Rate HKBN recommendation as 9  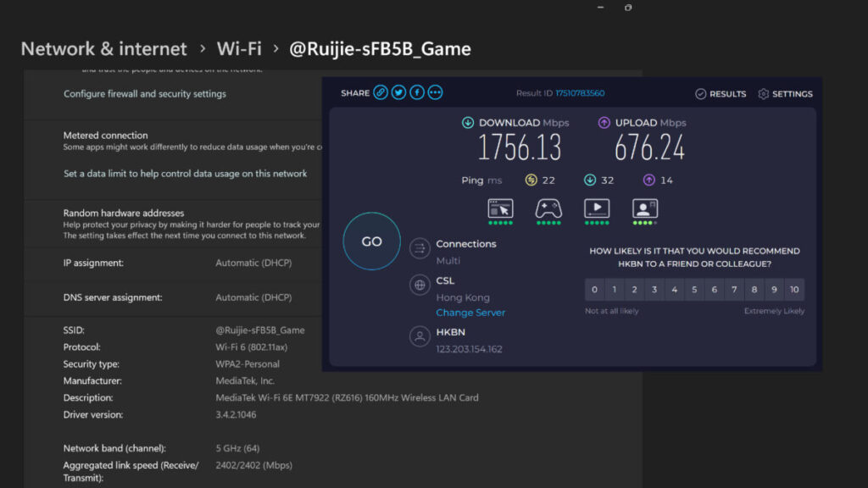point(774,290)
